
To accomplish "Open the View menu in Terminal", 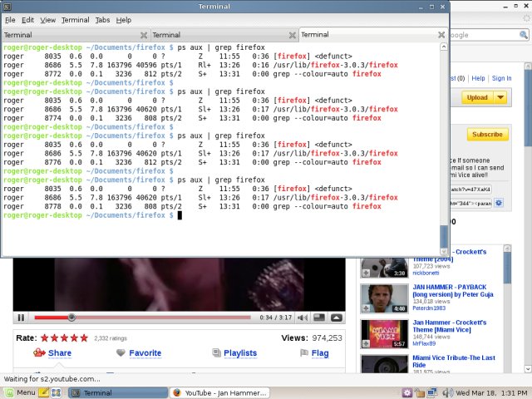I will coord(48,20).
